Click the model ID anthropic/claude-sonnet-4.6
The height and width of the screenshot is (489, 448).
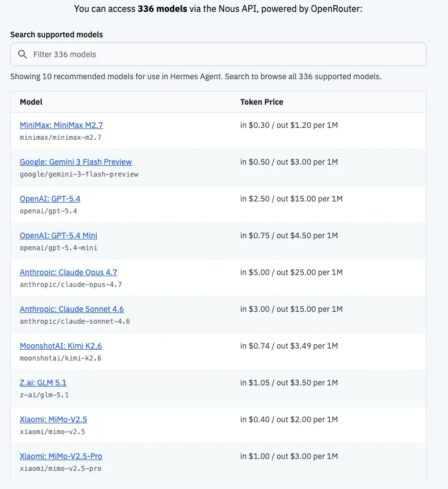point(75,321)
